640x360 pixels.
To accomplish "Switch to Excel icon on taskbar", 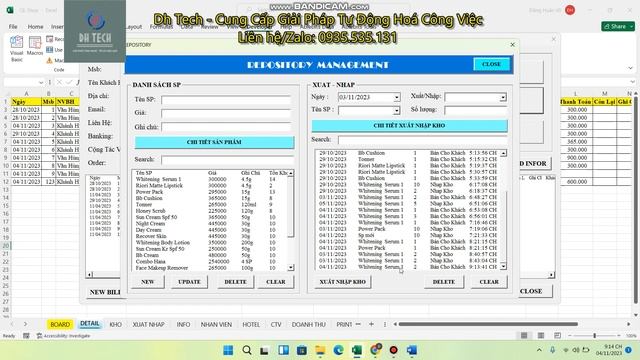I will pos(357,350).
